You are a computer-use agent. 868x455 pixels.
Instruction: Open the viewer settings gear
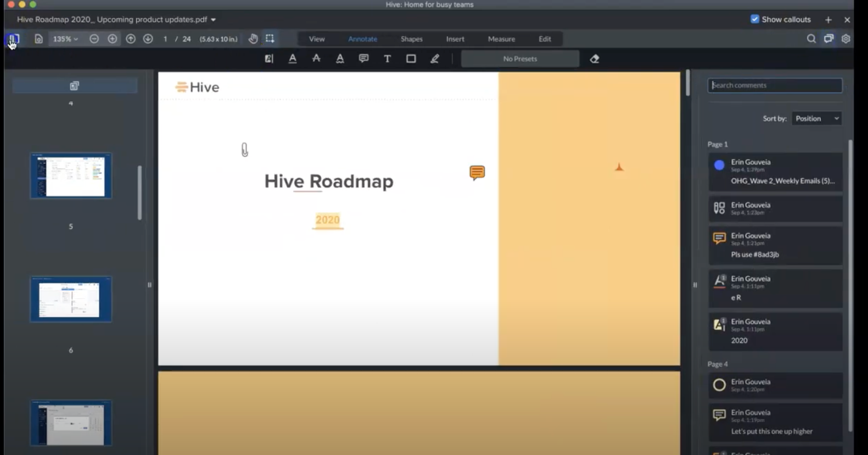(x=846, y=39)
